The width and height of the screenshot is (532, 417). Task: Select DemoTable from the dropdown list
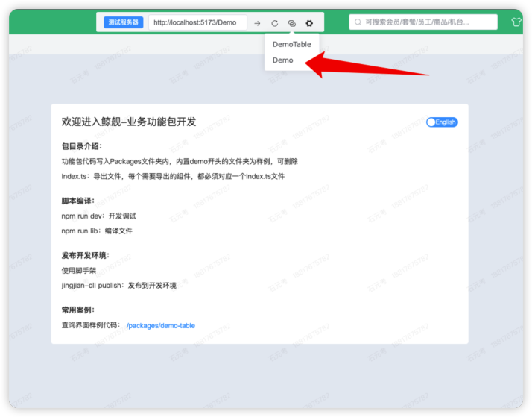(x=291, y=45)
